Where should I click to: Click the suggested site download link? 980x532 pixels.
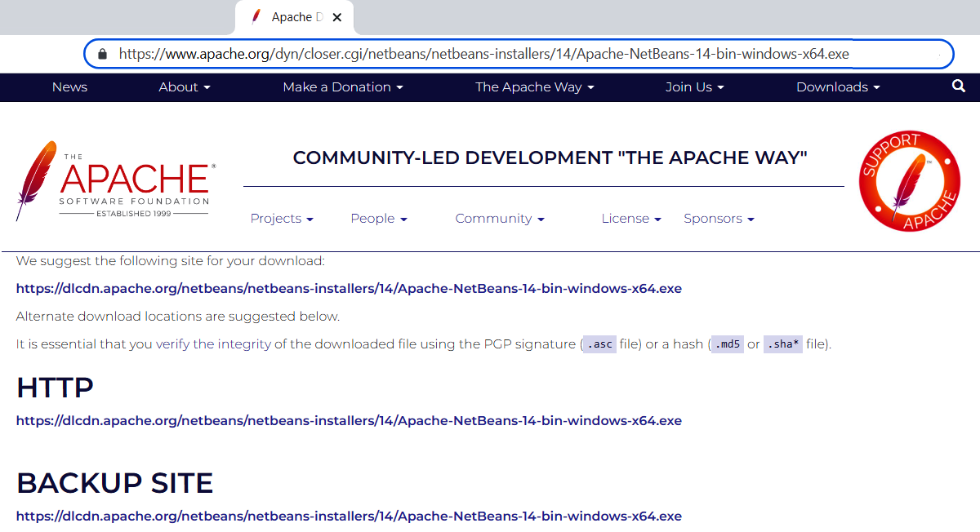349,289
